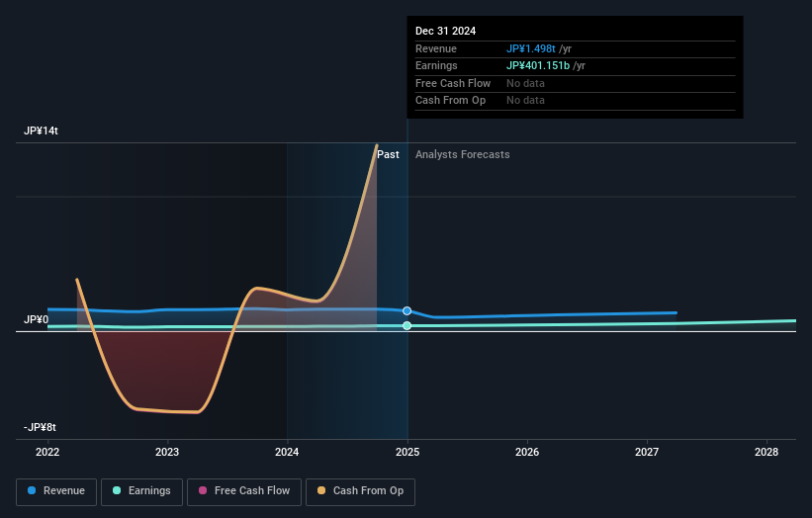812x518 pixels.
Task: Click the 2025 x-axis label
Action: 407,453
